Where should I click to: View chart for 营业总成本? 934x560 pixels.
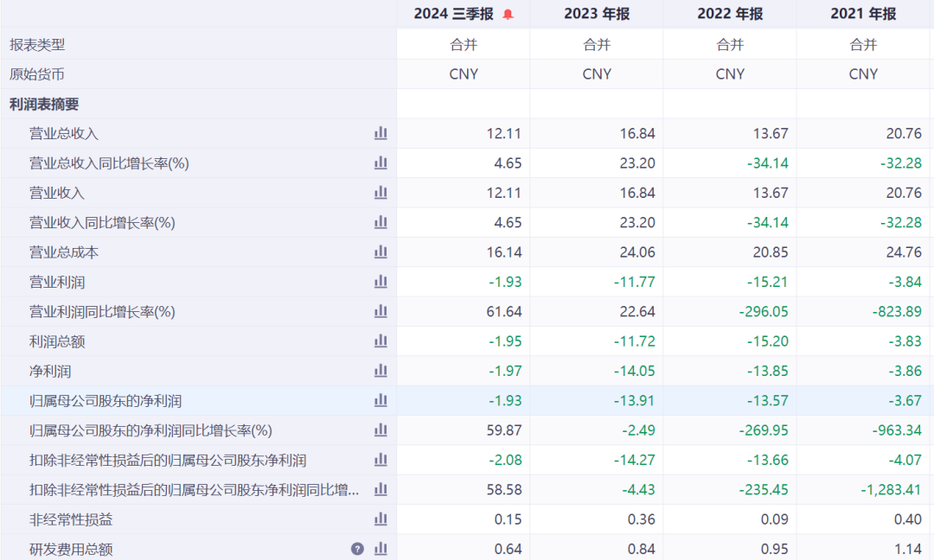381,252
